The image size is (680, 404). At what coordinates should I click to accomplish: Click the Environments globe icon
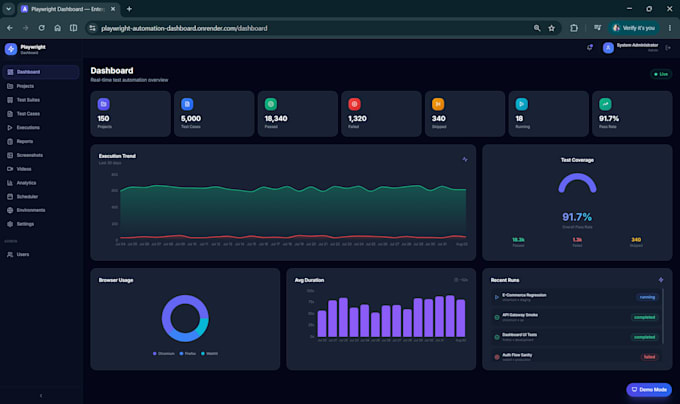10,210
